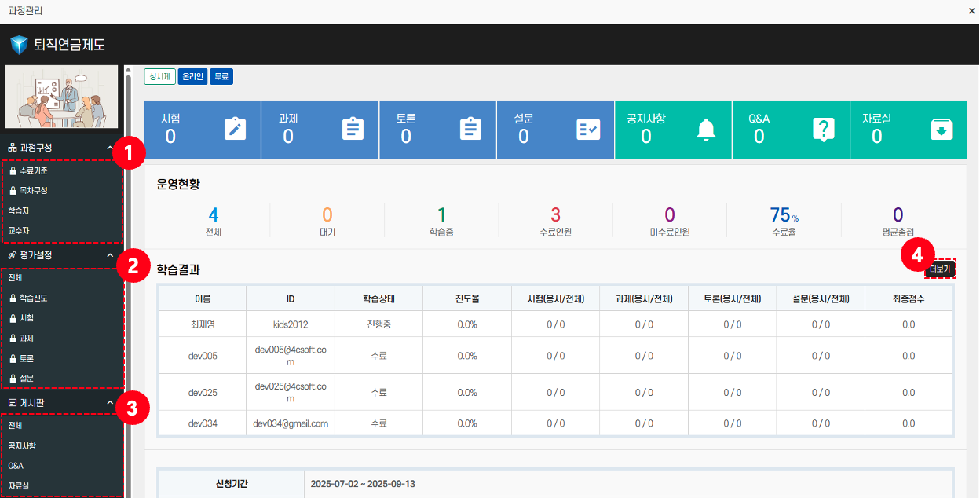Collapse the 게시판 sidebar section
980x498 pixels.
[x=109, y=403]
